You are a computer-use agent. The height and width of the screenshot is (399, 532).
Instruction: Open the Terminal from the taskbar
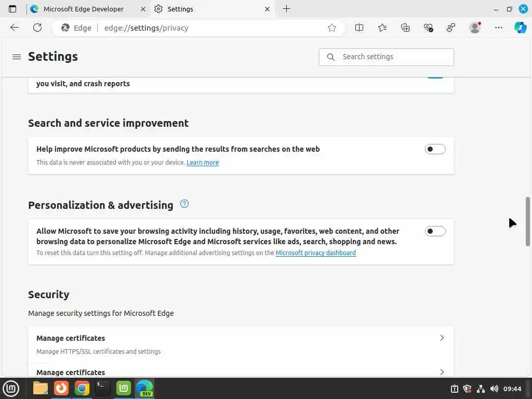pyautogui.click(x=103, y=388)
